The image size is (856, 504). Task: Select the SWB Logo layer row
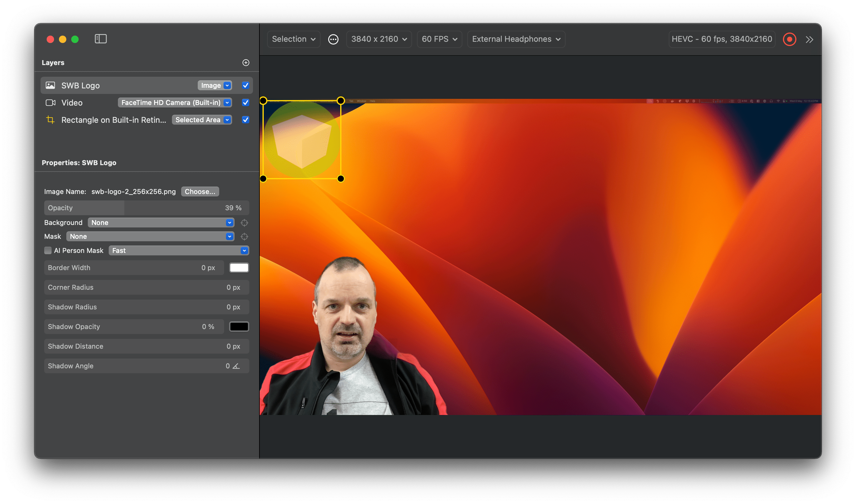pyautogui.click(x=147, y=85)
